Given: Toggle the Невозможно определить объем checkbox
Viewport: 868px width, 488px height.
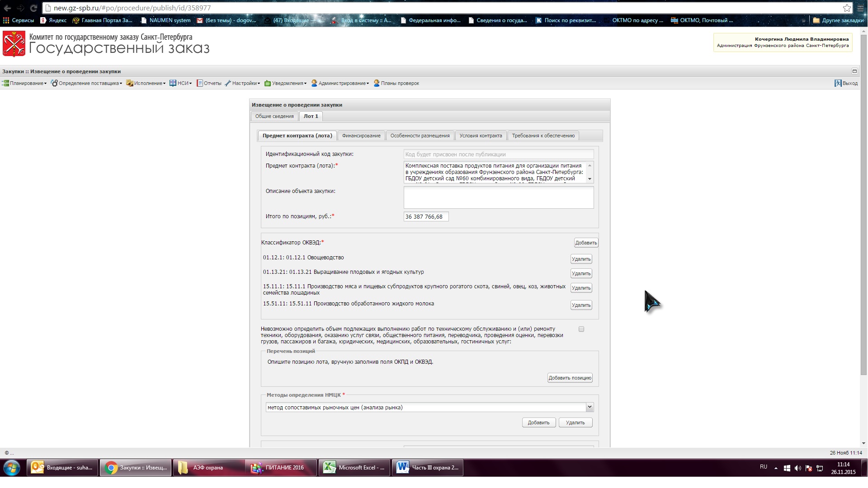Looking at the screenshot, I should 581,329.
